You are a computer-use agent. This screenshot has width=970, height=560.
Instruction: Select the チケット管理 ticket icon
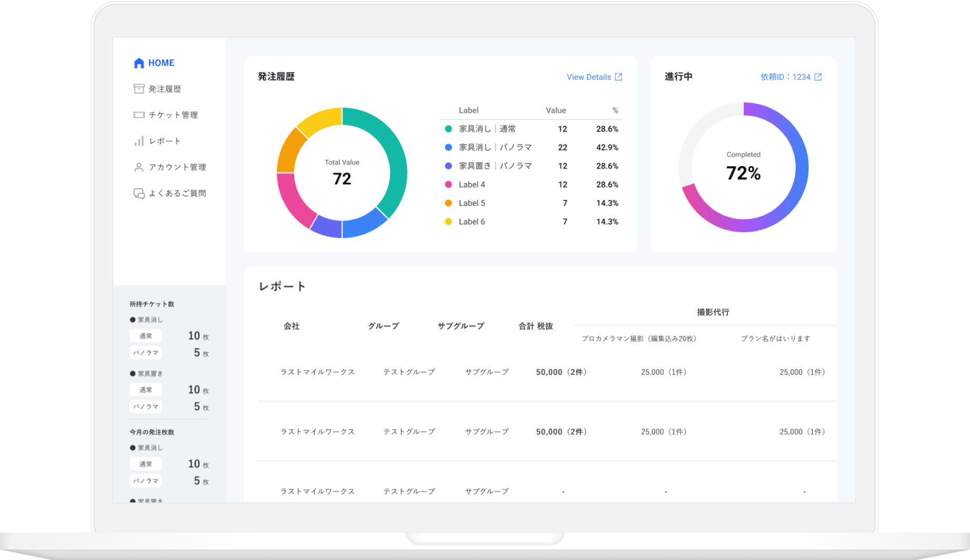[x=139, y=115]
